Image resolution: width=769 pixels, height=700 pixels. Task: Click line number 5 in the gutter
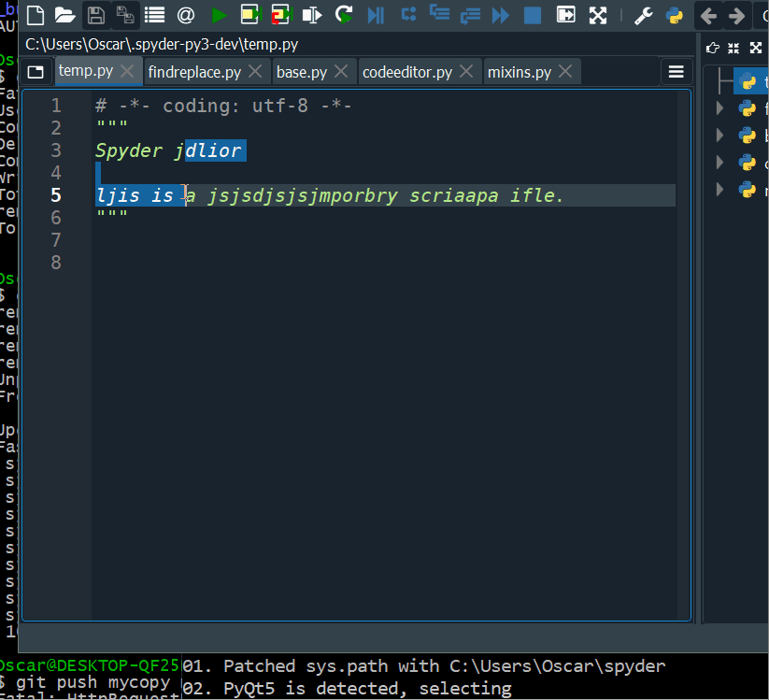[56, 195]
